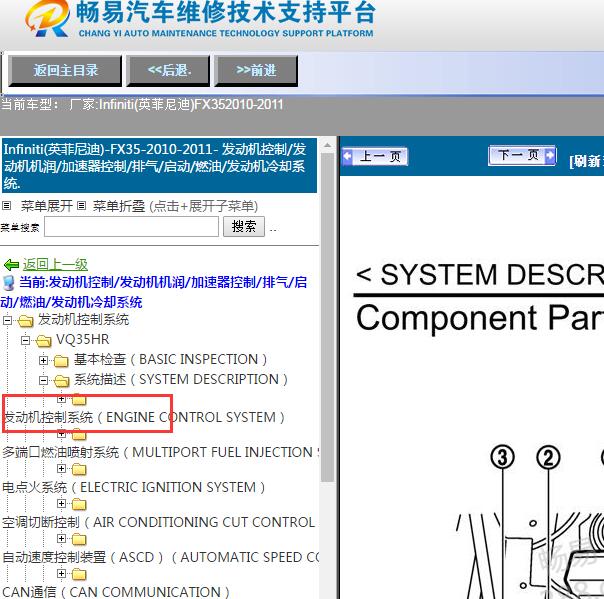
Task: Expand the CAN COMMUNICATION node
Action: point(61,573)
